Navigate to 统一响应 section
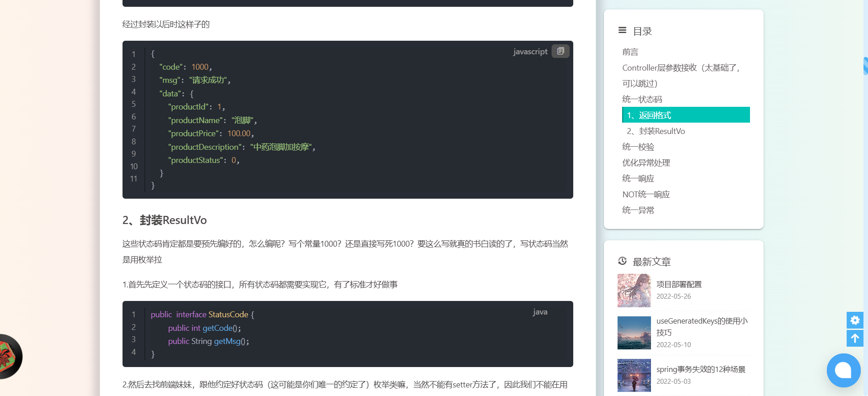Screen dimensions: 868x396 (x=638, y=179)
